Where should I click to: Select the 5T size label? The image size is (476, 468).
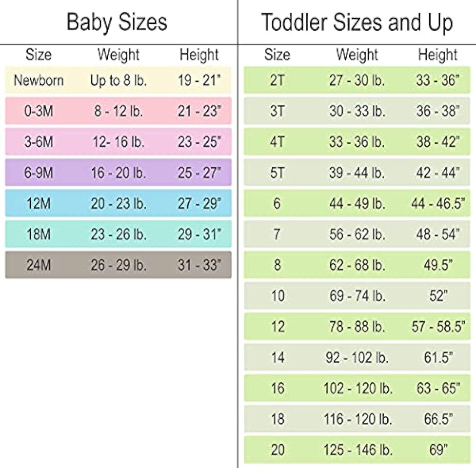(277, 173)
